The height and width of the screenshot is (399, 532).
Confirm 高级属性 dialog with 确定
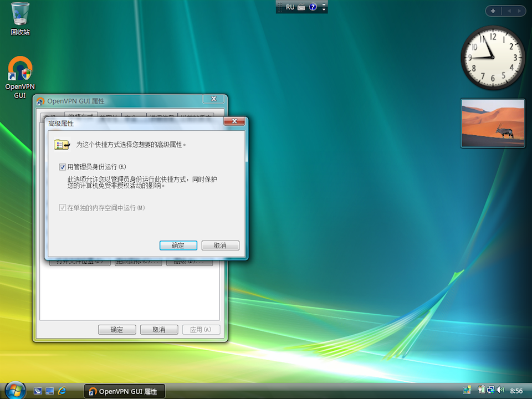click(178, 245)
